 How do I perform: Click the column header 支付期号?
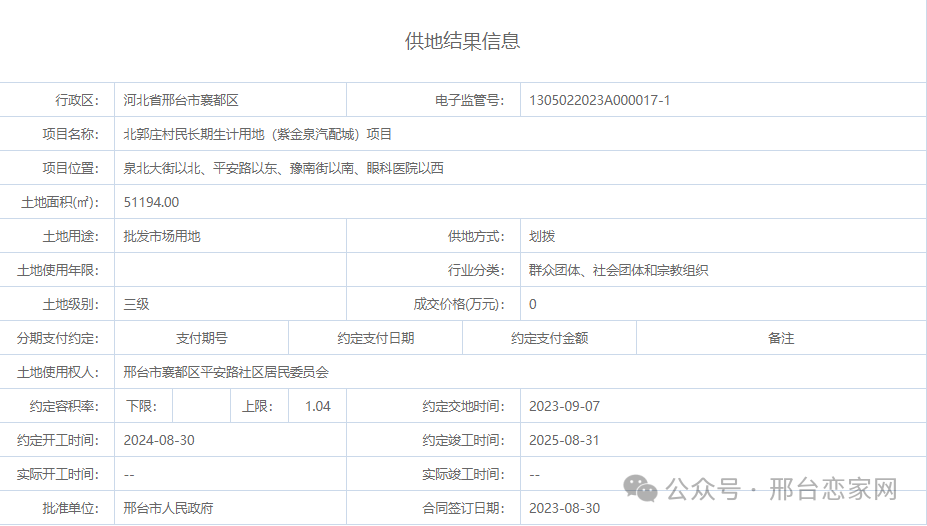click(202, 338)
